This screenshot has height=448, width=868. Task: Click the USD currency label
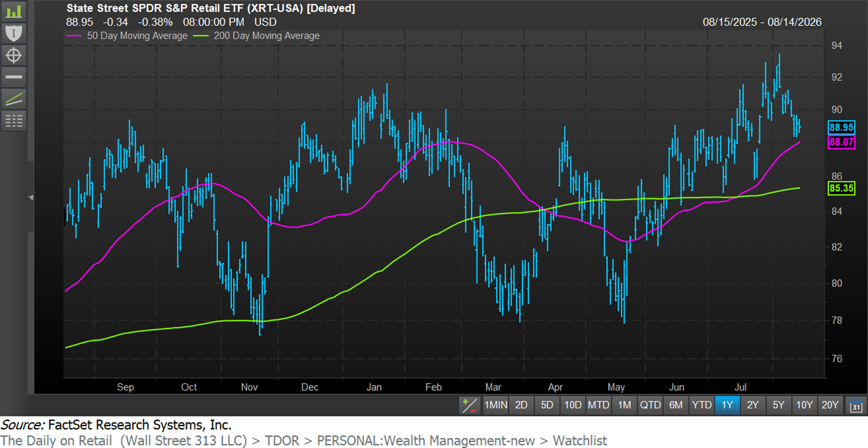click(x=265, y=22)
